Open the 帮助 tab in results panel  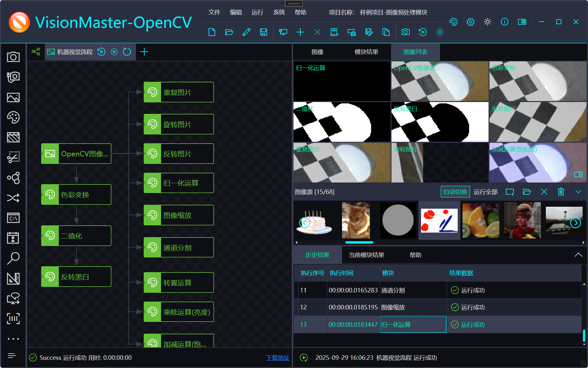tap(416, 255)
